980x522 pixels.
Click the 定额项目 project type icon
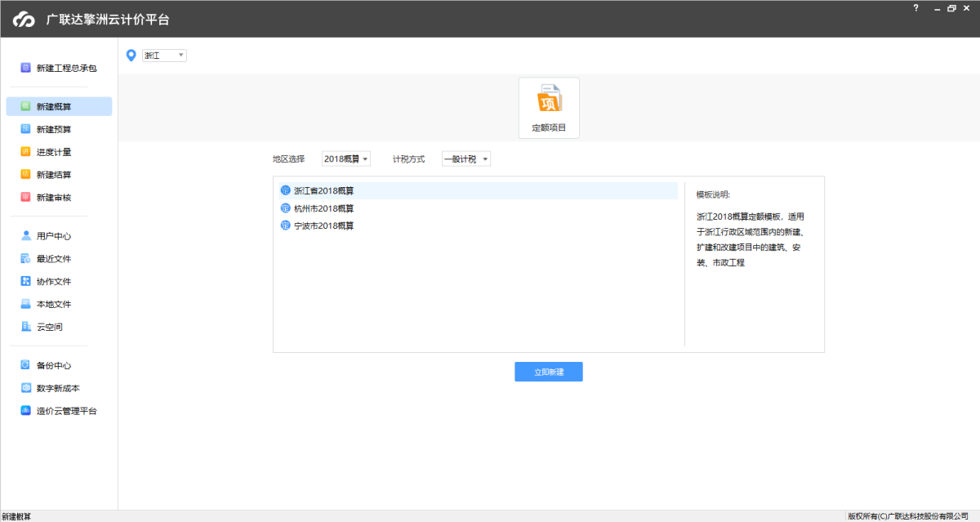point(549,100)
